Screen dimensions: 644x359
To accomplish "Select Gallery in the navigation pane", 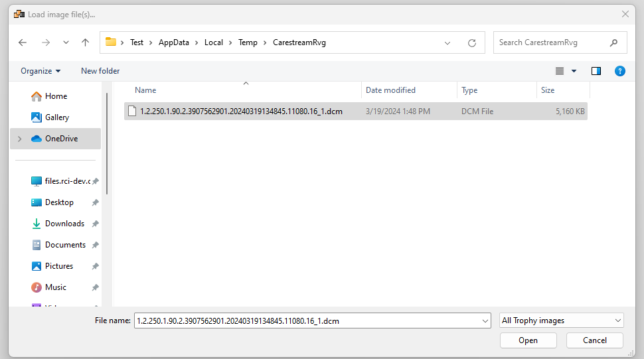I will (56, 117).
